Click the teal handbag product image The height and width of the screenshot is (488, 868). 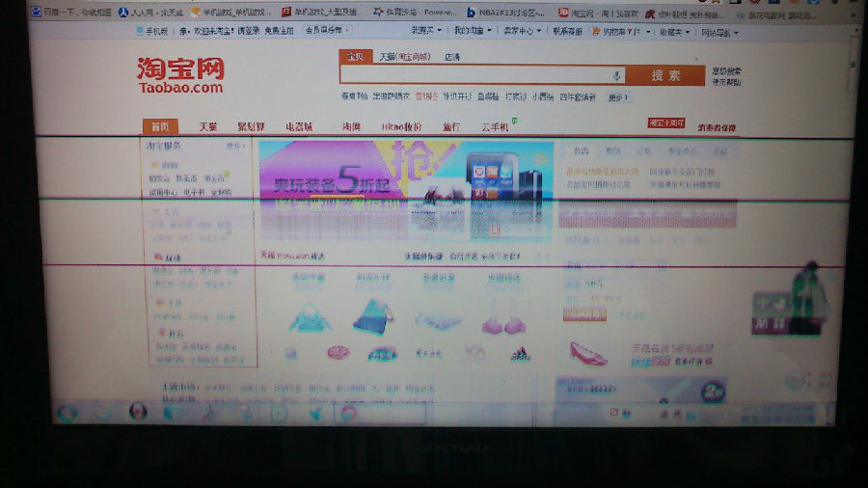[x=310, y=318]
